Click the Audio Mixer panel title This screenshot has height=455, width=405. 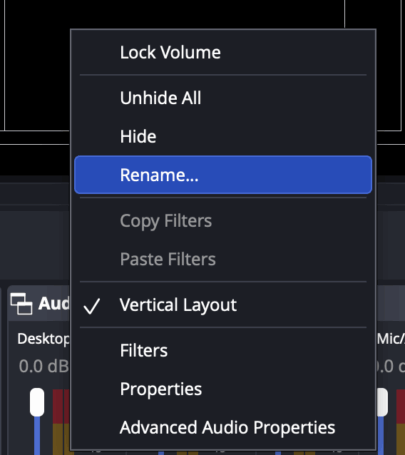coord(54,303)
